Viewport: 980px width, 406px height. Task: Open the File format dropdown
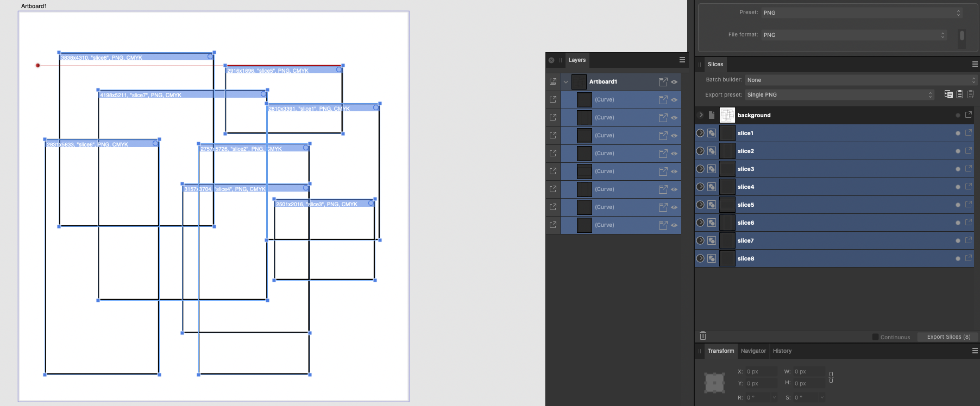pyautogui.click(x=855, y=35)
